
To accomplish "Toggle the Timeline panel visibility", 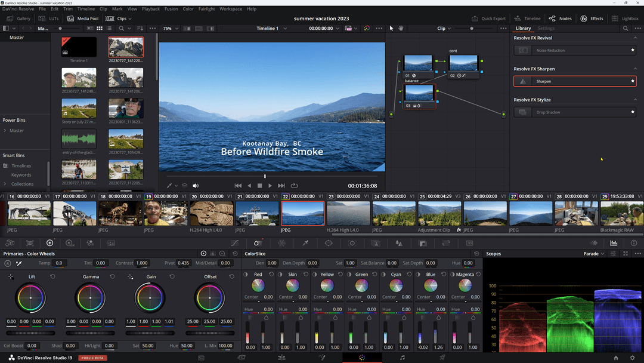I will point(527,18).
